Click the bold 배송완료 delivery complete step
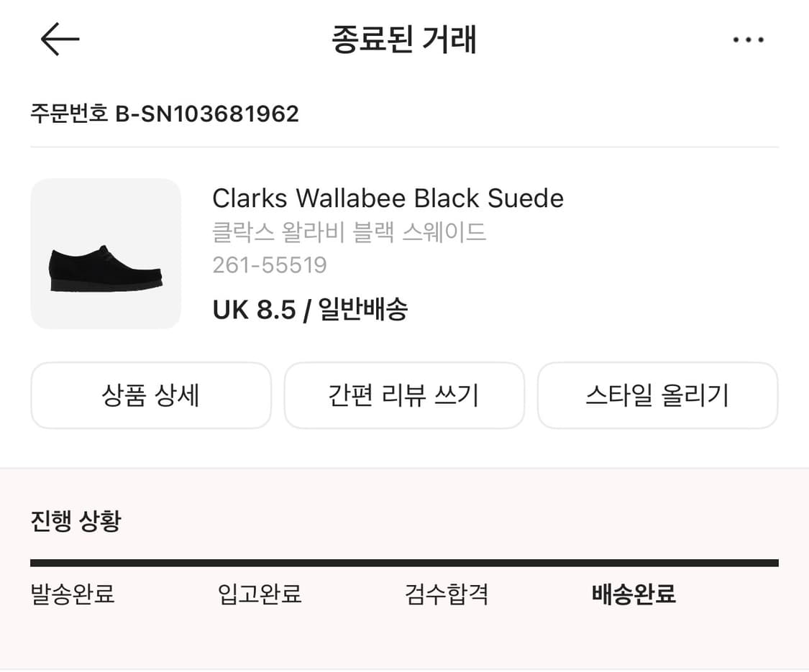The image size is (809, 672). point(631,594)
